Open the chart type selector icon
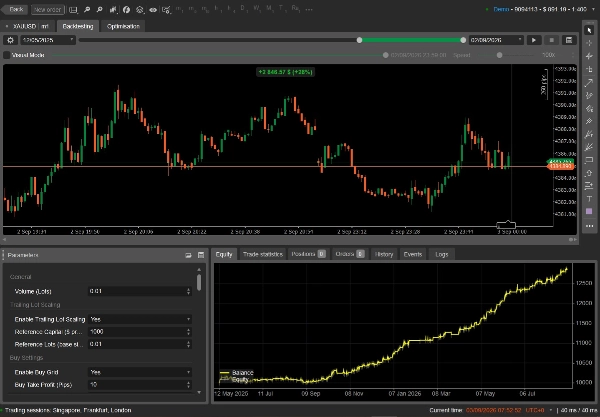This screenshot has height=417, width=600. (x=73, y=10)
